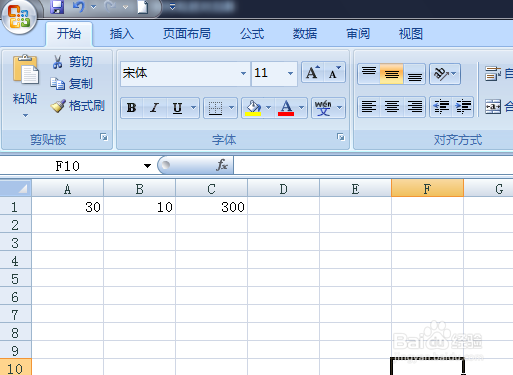This screenshot has width=513, height=375.
Task: Open the 公式 tab
Action: tap(252, 34)
